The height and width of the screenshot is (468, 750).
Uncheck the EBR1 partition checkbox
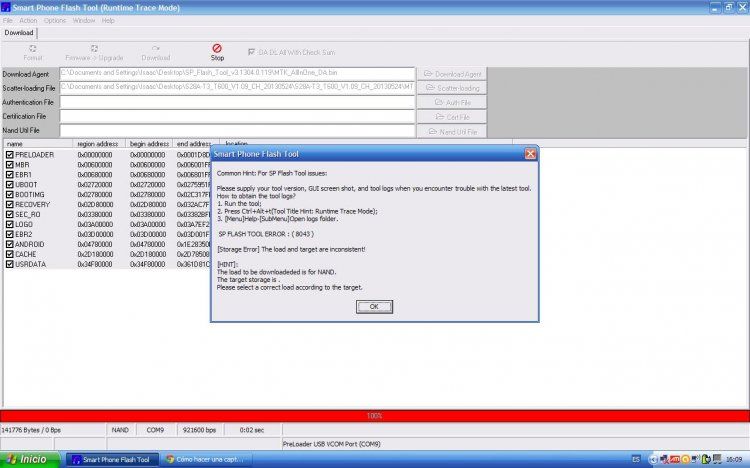10,175
